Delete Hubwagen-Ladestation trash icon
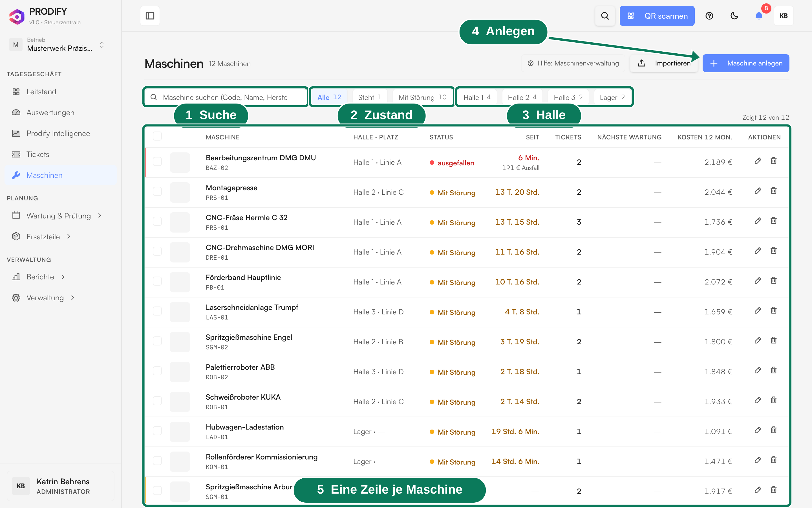The width and height of the screenshot is (812, 508). click(774, 430)
